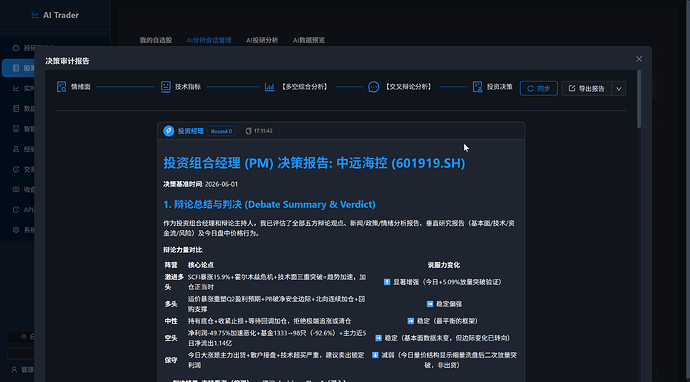
Task: Open the API sidebar icon
Action: coord(16,209)
